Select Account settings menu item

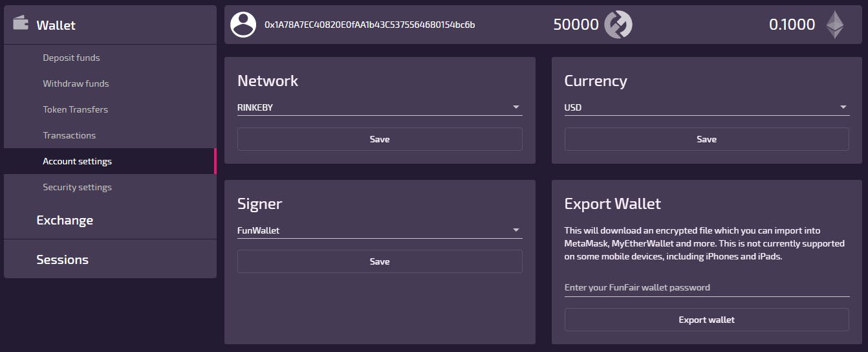click(77, 161)
